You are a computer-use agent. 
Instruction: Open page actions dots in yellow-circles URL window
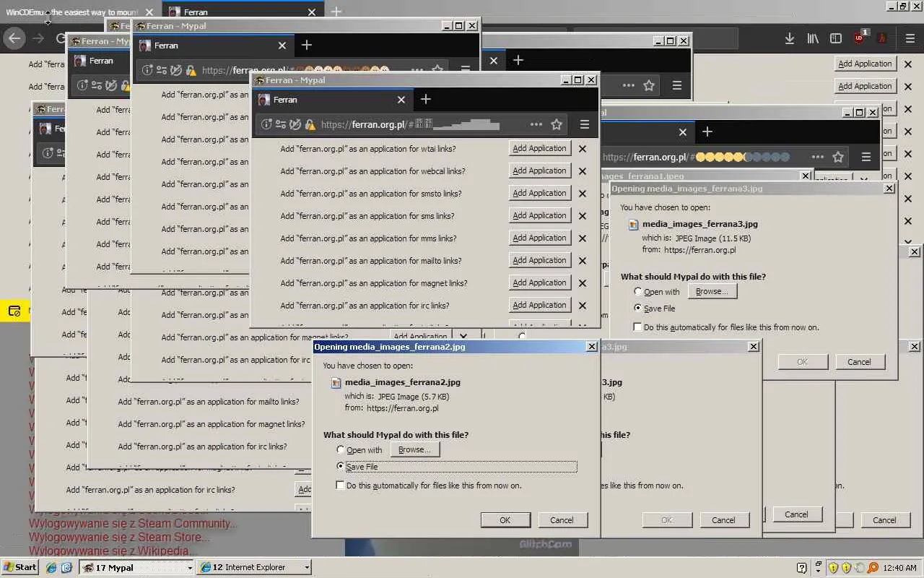click(817, 157)
